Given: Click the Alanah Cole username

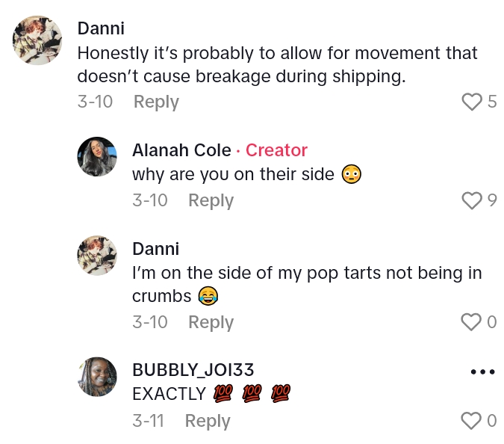Looking at the screenshot, I should [181, 150].
